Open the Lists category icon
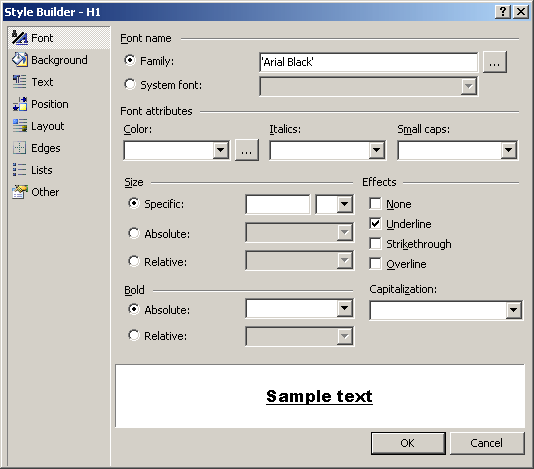 coord(19,170)
